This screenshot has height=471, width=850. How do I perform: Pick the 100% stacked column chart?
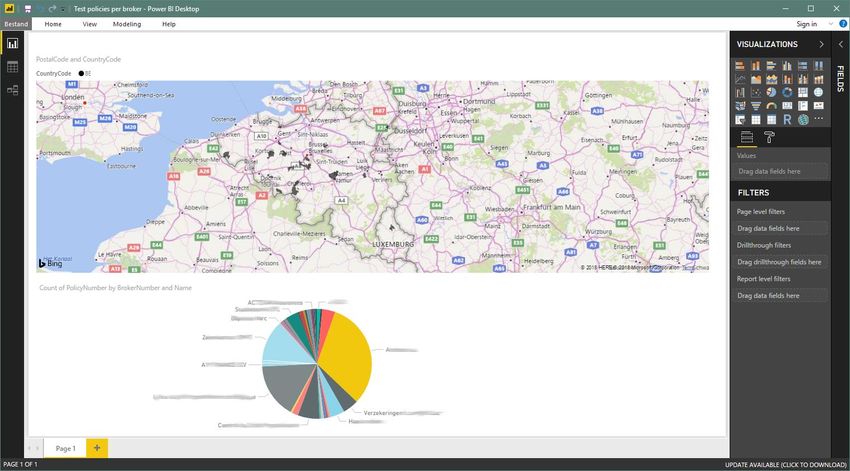[x=819, y=66]
